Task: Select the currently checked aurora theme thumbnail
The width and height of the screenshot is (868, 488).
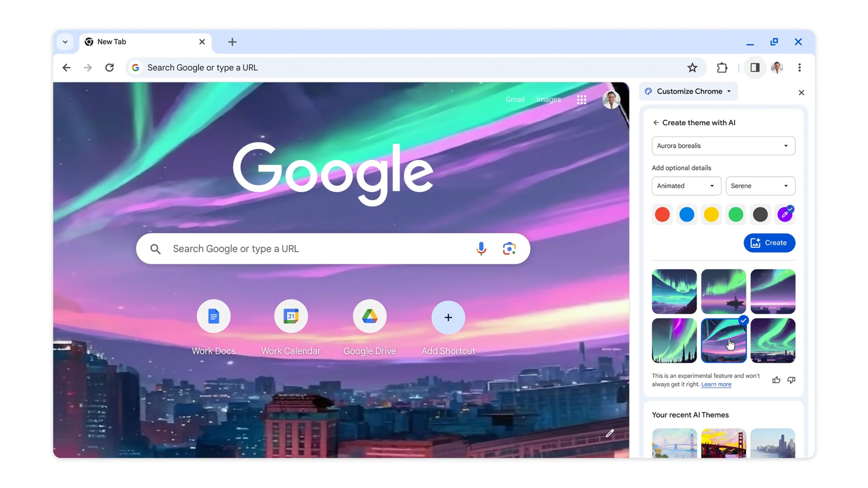Action: point(723,340)
